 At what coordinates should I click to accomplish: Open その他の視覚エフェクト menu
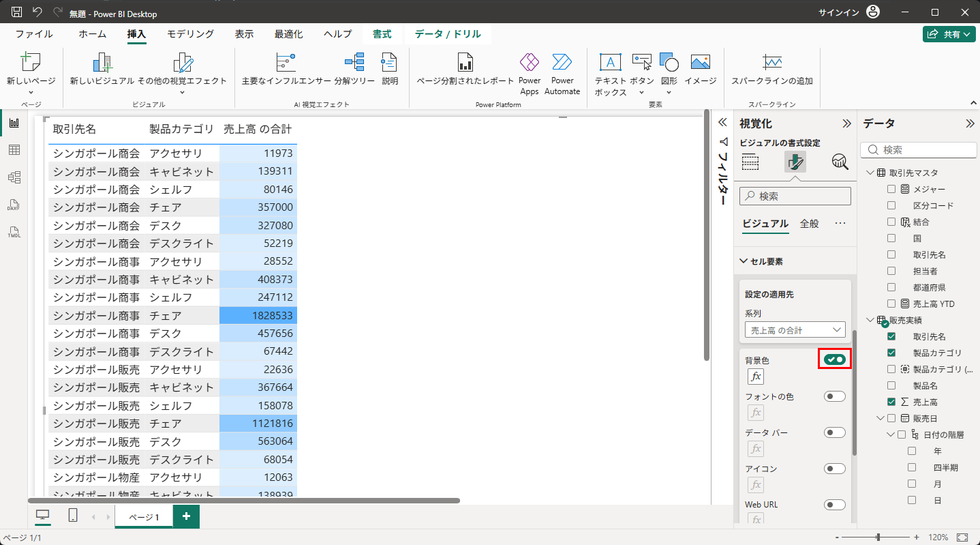pyautogui.click(x=182, y=74)
